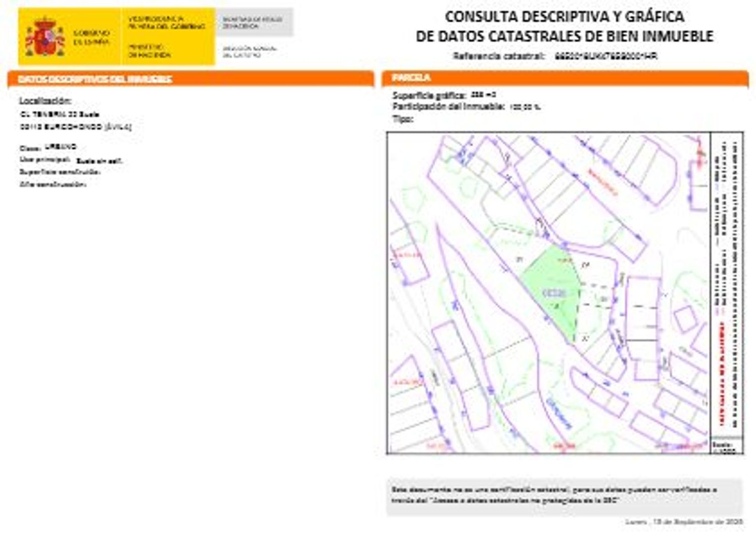Click the gray disclaimer note below the map
Image resolution: width=756 pixels, height=533 pixels.
point(564,496)
